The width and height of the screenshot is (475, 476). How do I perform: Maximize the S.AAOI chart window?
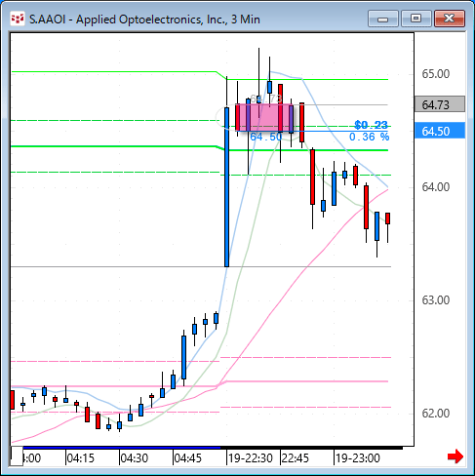click(416, 19)
